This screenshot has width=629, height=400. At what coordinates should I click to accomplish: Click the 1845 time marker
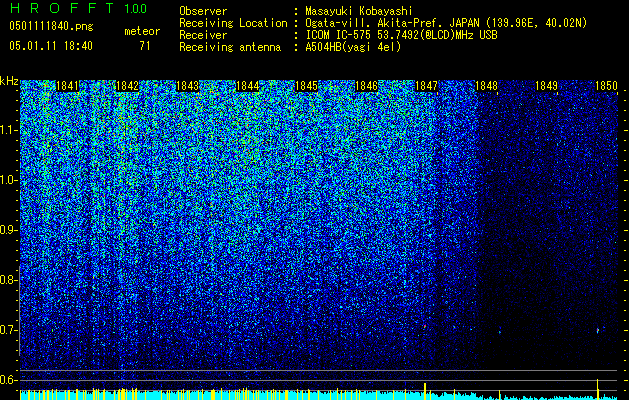(x=306, y=86)
